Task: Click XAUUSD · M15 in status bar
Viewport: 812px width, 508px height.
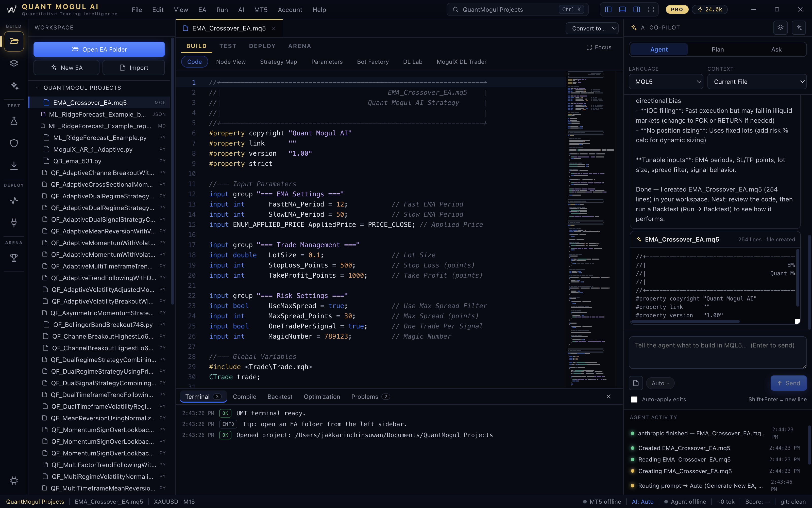Action: pos(174,502)
